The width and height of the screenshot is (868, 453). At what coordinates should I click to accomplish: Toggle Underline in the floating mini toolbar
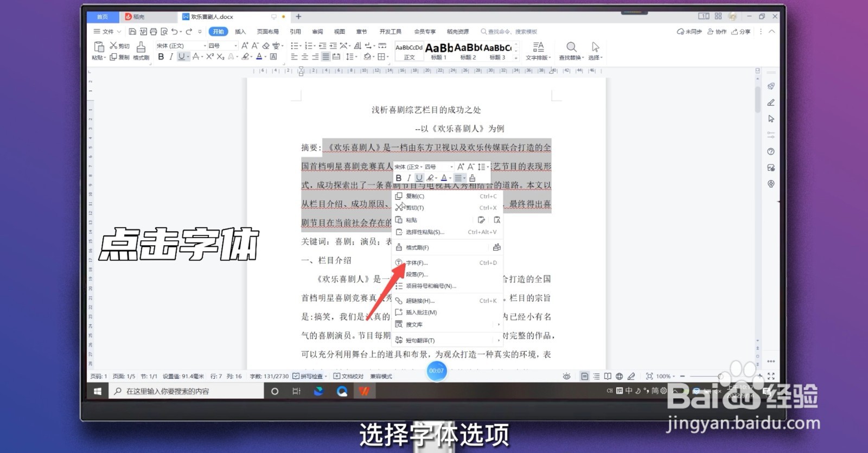click(419, 178)
